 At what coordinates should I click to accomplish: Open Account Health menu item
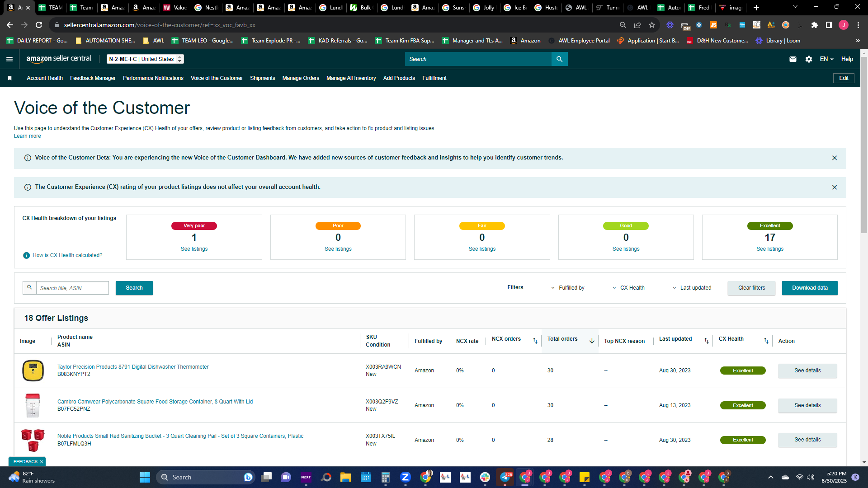point(45,78)
